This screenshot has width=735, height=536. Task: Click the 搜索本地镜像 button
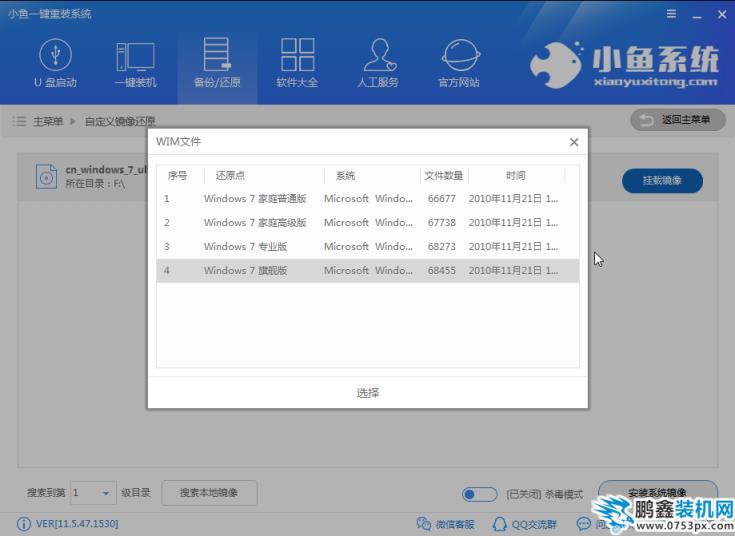(209, 493)
